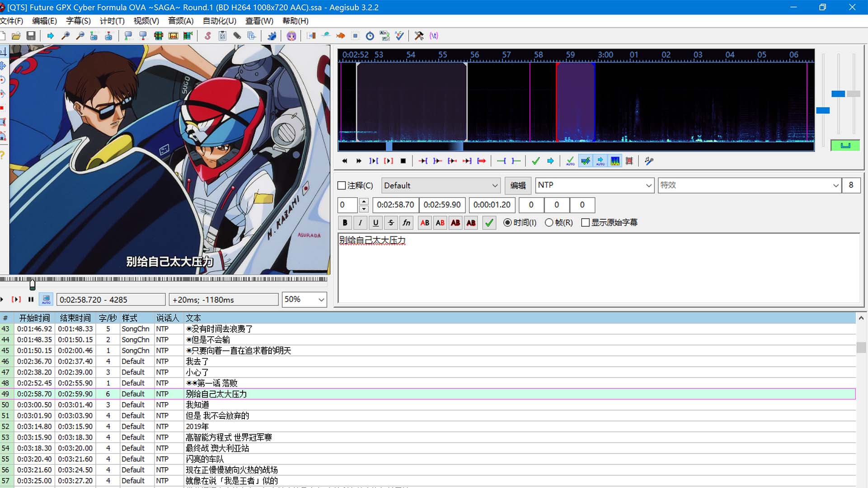The height and width of the screenshot is (488, 868).
Task: Open the Shift Times icon
Action: (311, 36)
